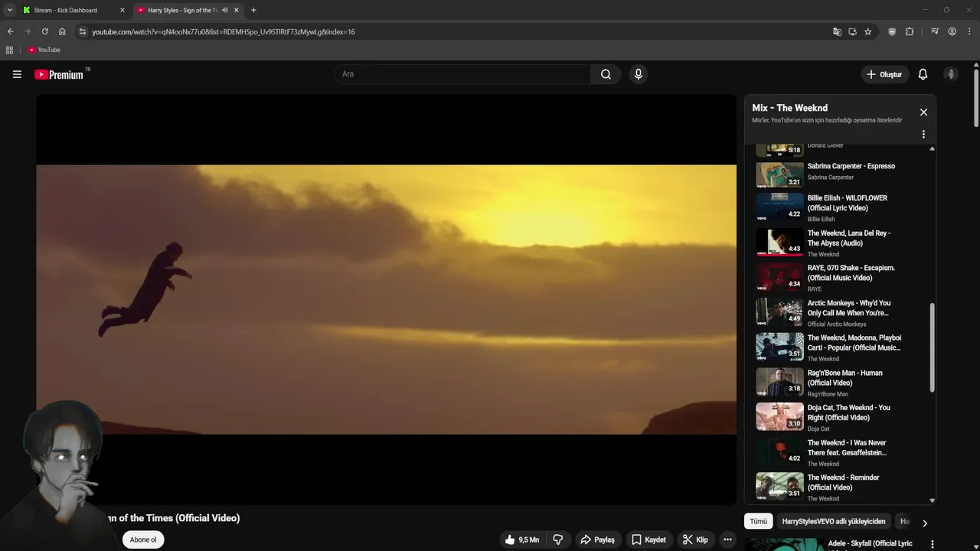Click the magnifier search button
This screenshot has height=551, width=980.
(x=606, y=74)
